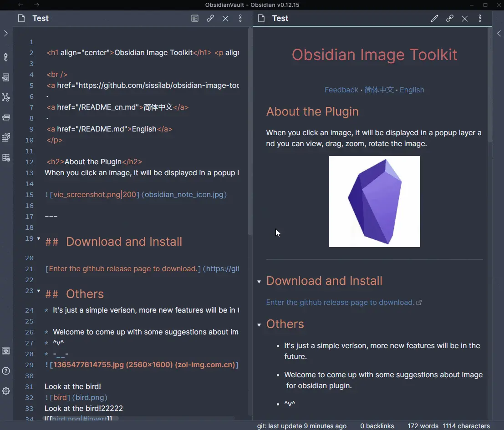Open graph view from the left ribbon
The width and height of the screenshot is (504, 430).
tap(6, 97)
